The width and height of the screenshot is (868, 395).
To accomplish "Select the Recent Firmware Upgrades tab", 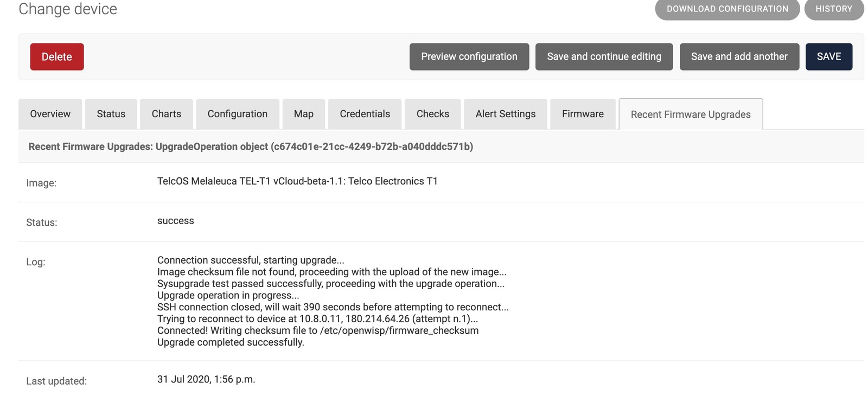I will tap(691, 114).
